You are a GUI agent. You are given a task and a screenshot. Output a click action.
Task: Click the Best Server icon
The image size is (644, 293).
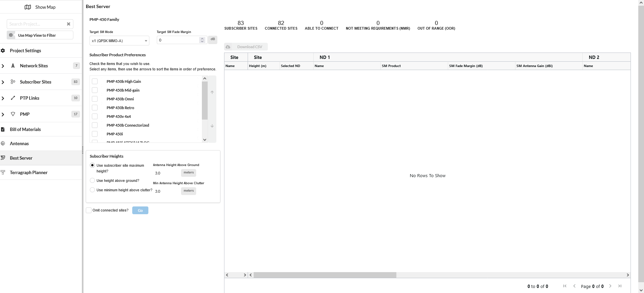click(x=3, y=158)
